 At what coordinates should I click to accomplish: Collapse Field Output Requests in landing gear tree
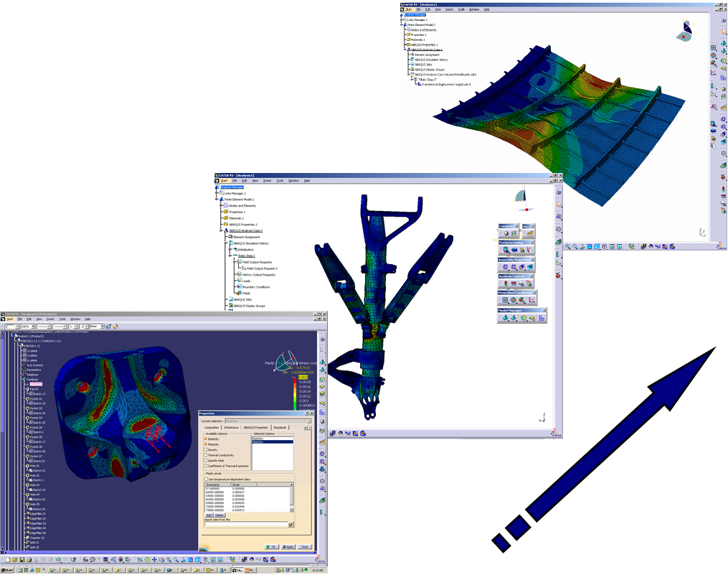tap(235, 262)
